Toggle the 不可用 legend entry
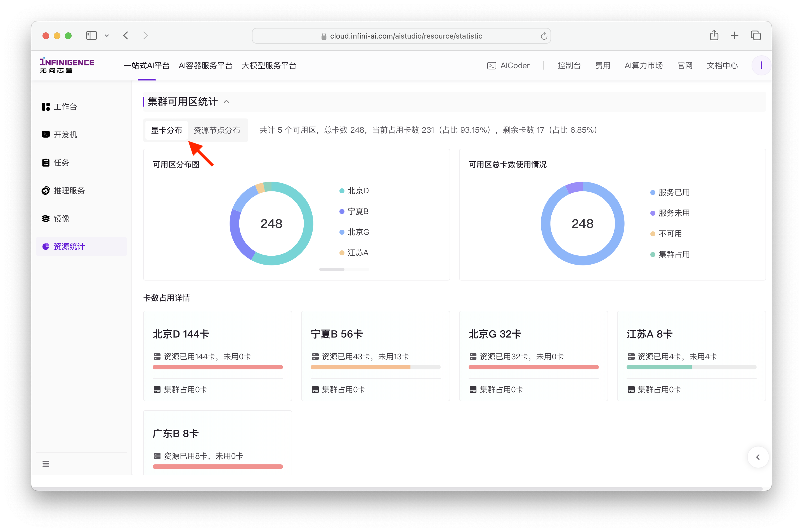The width and height of the screenshot is (803, 532). (x=666, y=234)
